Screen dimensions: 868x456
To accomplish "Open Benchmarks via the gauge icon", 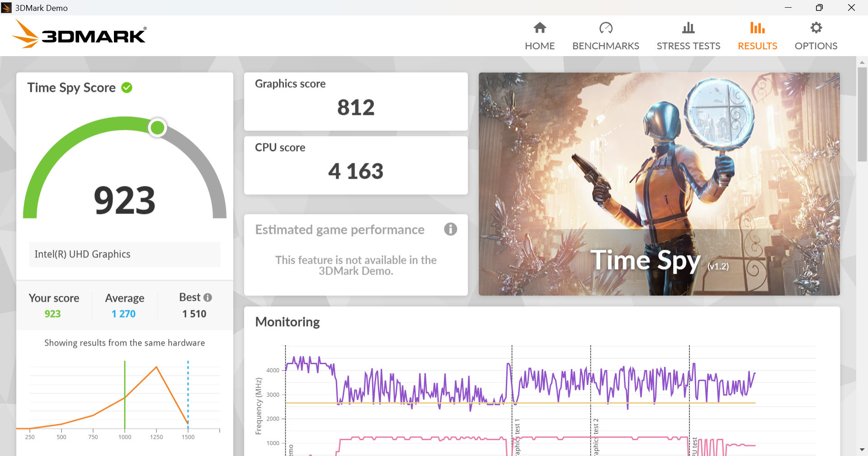I will (x=606, y=28).
